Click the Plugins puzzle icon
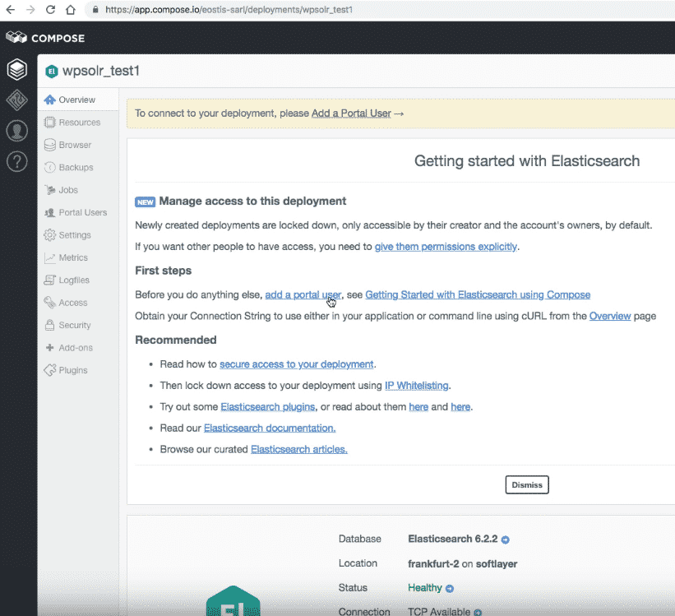 [50, 370]
